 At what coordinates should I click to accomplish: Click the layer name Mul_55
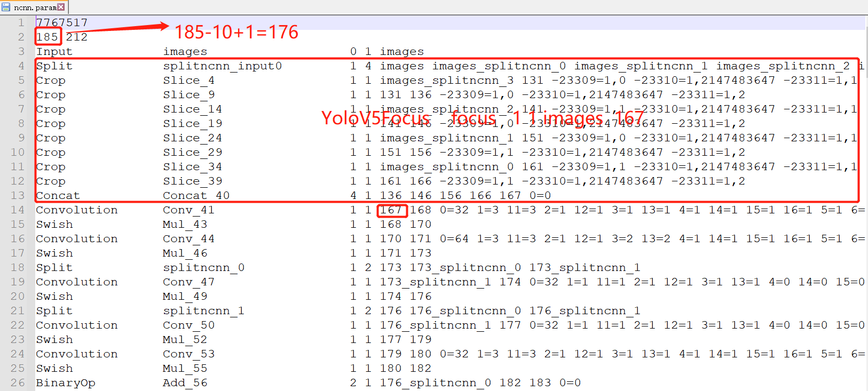click(185, 368)
